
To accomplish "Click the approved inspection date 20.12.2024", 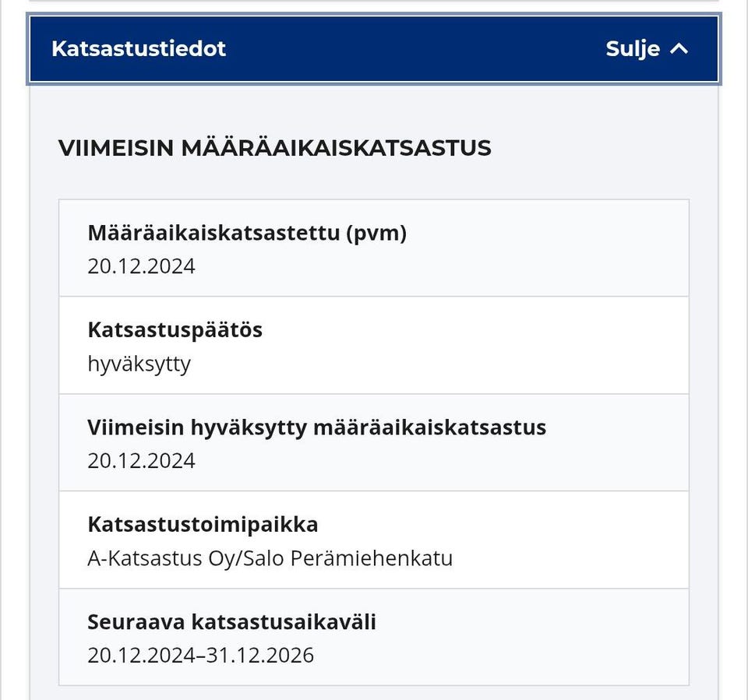I will tap(141, 461).
